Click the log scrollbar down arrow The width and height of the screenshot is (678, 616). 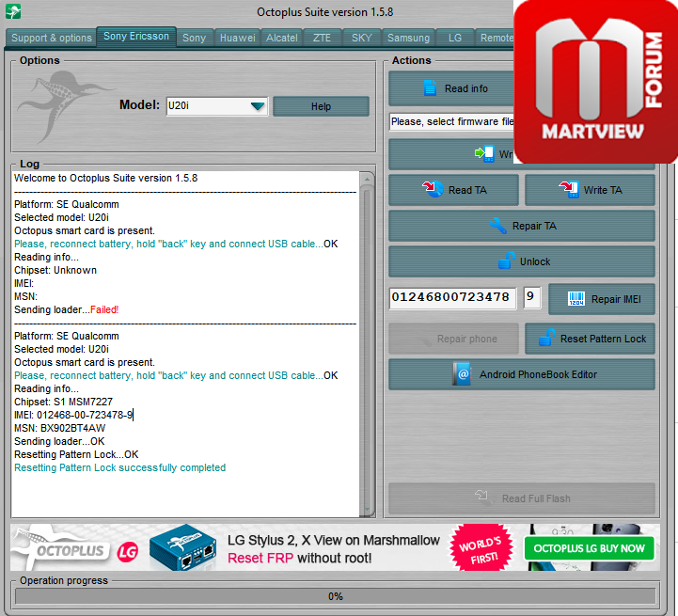click(x=367, y=511)
